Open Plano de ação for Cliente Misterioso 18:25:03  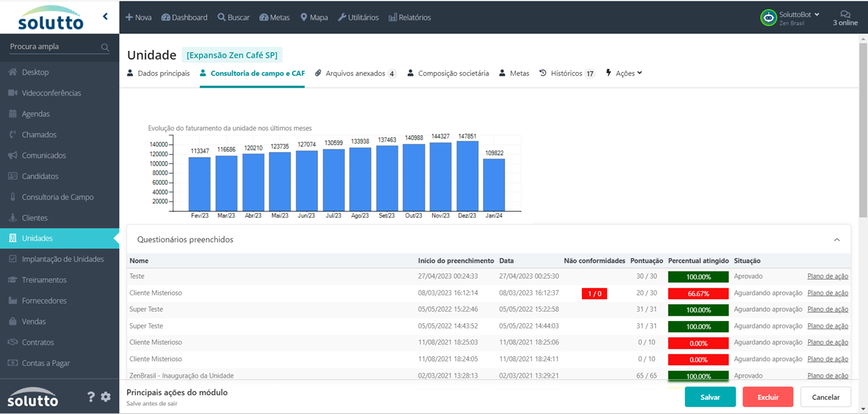[x=828, y=342]
